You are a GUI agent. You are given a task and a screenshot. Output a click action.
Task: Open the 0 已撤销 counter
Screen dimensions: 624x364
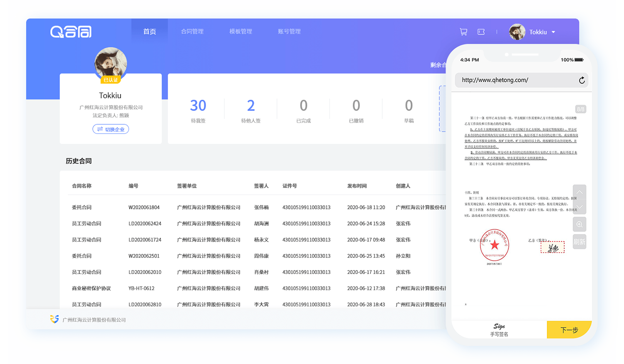(356, 111)
